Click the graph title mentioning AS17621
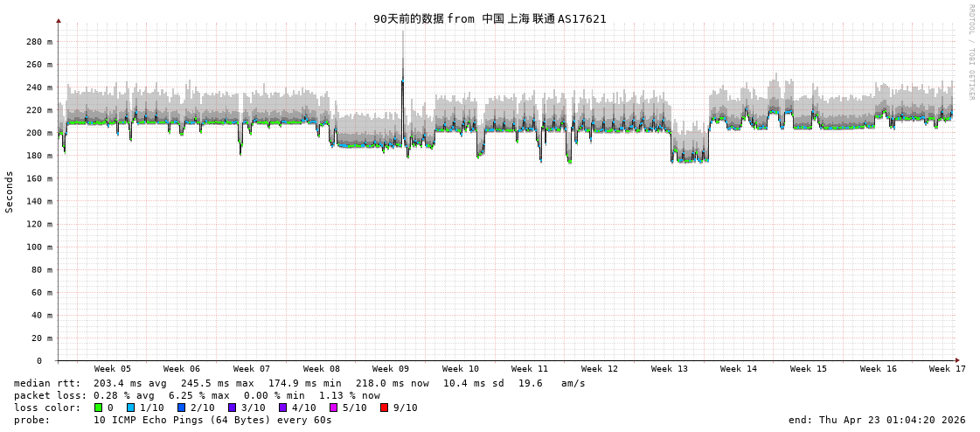 490,18
